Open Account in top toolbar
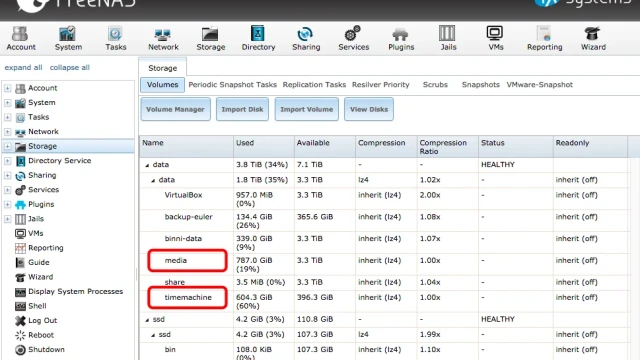The image size is (640, 360). click(20, 38)
